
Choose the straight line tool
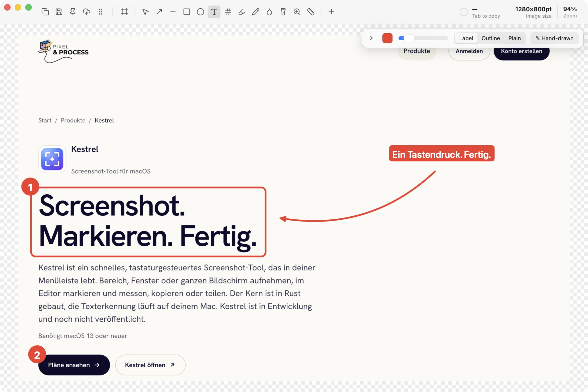click(173, 12)
